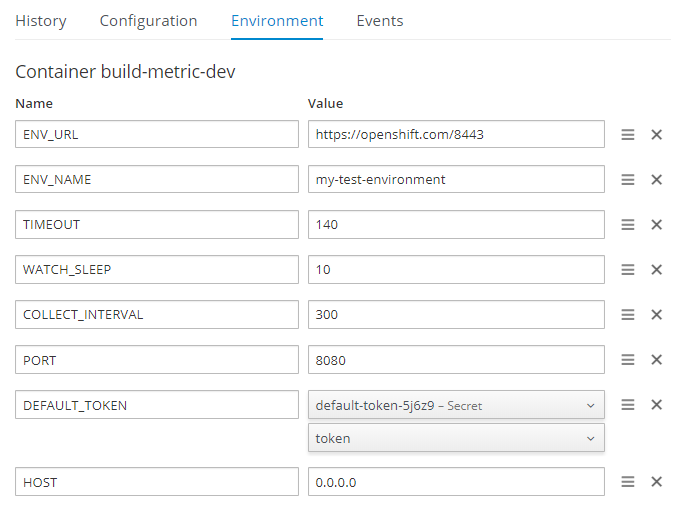
Task: Click reorder handle for ENV_URL row
Action: pyautogui.click(x=628, y=135)
